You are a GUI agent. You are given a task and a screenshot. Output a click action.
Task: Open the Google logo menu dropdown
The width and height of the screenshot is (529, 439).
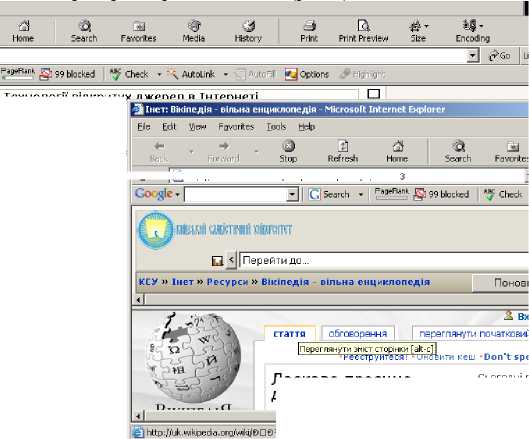click(157, 194)
